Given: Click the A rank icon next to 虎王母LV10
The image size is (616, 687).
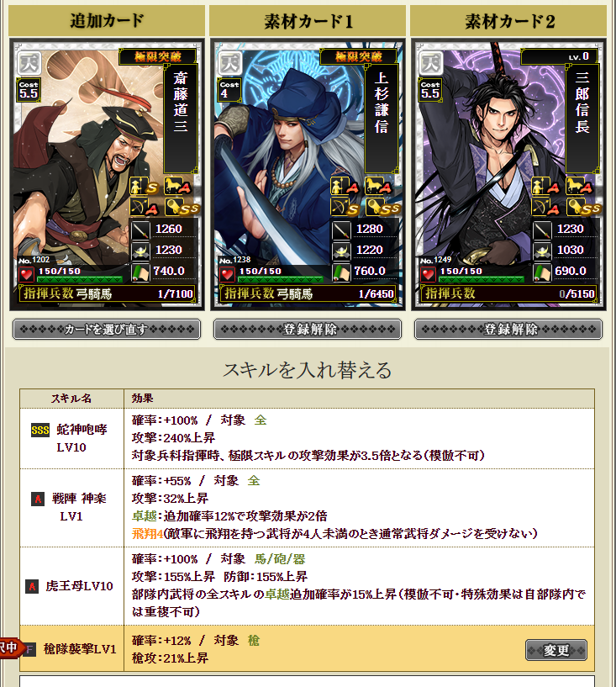Looking at the screenshot, I should click(x=32, y=586).
